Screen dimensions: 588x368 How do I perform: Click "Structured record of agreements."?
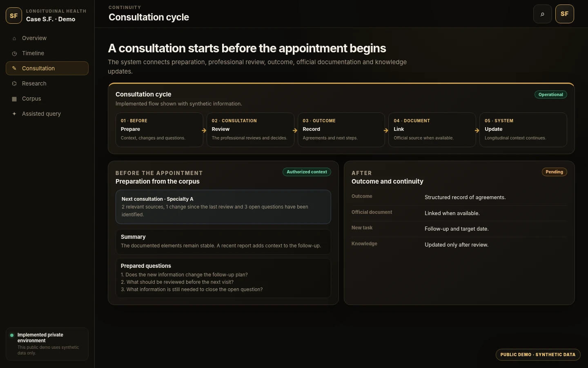465,197
